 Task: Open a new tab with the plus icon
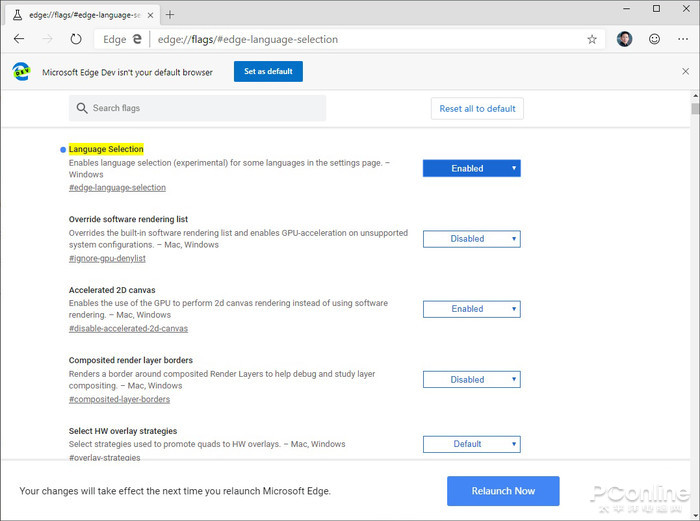tap(170, 15)
